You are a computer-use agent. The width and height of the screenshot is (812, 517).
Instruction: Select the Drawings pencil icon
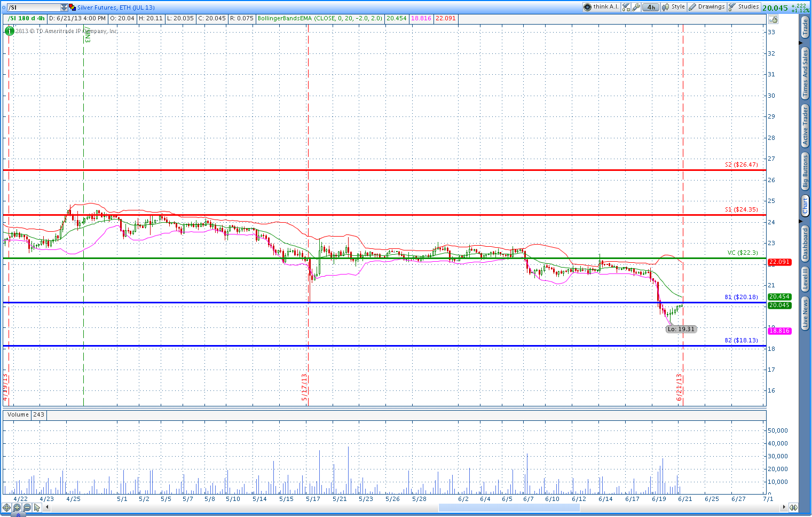692,7
